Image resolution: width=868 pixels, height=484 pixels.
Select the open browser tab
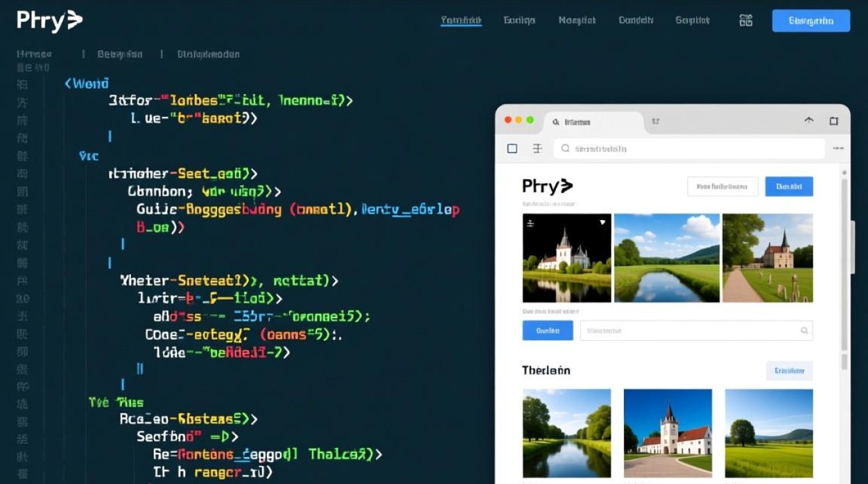[591, 121]
